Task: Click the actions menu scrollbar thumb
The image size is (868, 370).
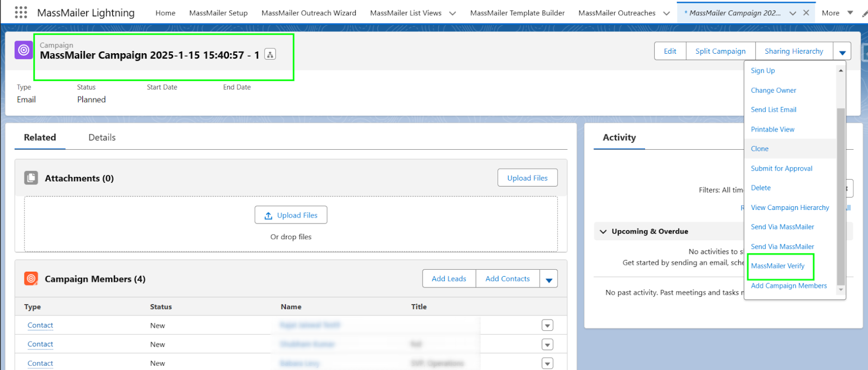Action: coord(841,196)
